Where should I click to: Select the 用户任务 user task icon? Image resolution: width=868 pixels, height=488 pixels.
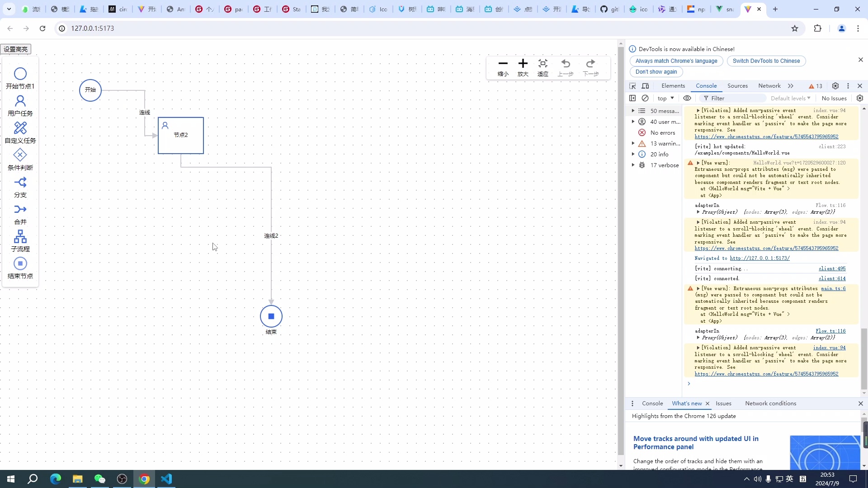point(20,101)
